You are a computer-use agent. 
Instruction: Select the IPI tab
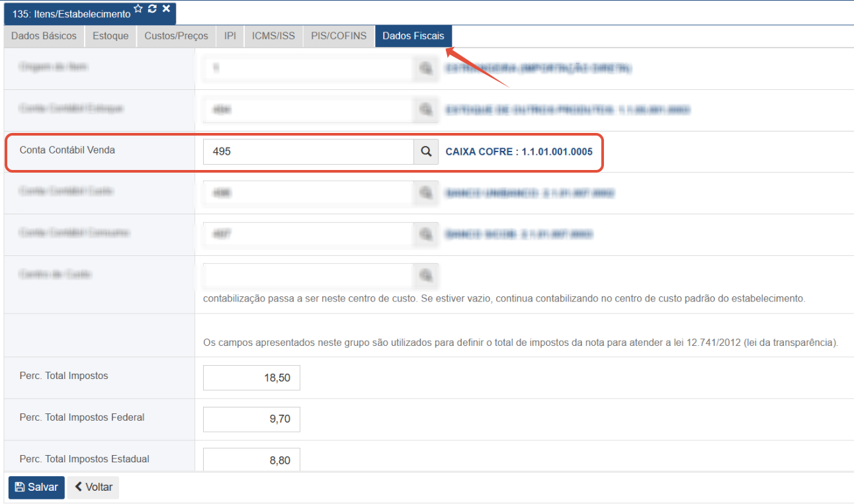(230, 36)
